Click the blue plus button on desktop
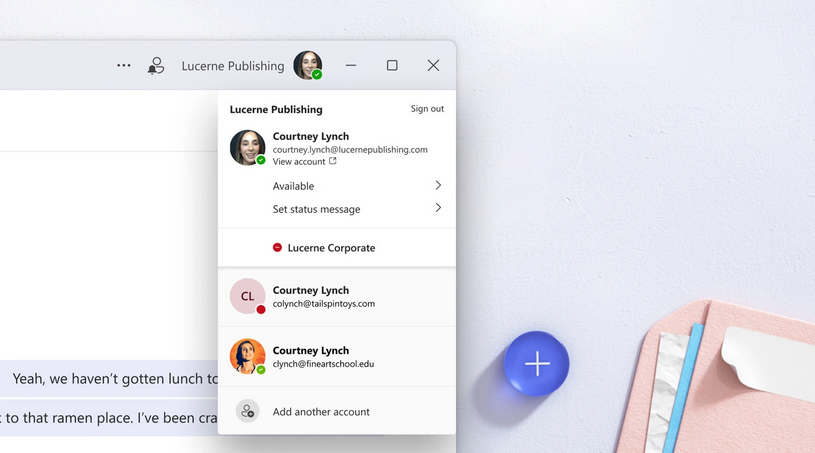The height and width of the screenshot is (453, 815). coord(537,363)
